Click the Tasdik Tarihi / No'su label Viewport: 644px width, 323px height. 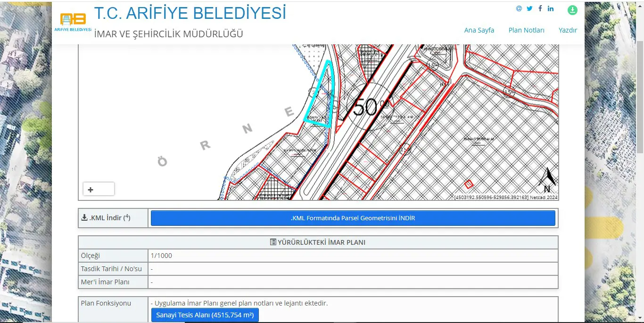pyautogui.click(x=111, y=269)
